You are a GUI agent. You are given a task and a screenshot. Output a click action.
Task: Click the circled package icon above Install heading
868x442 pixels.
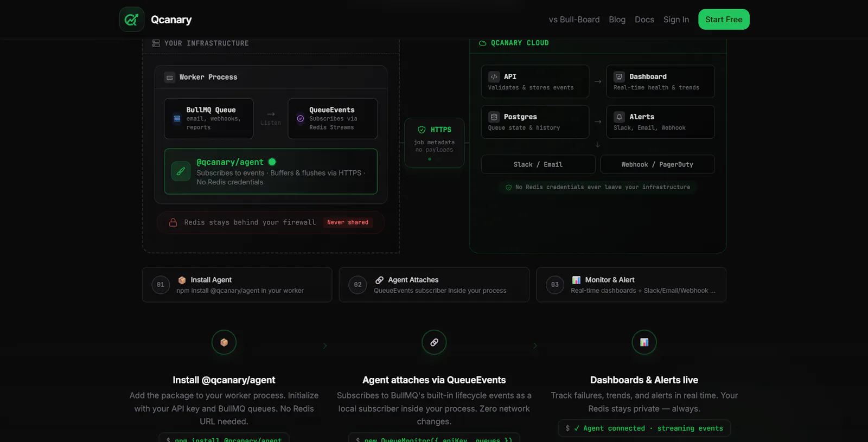coord(224,342)
